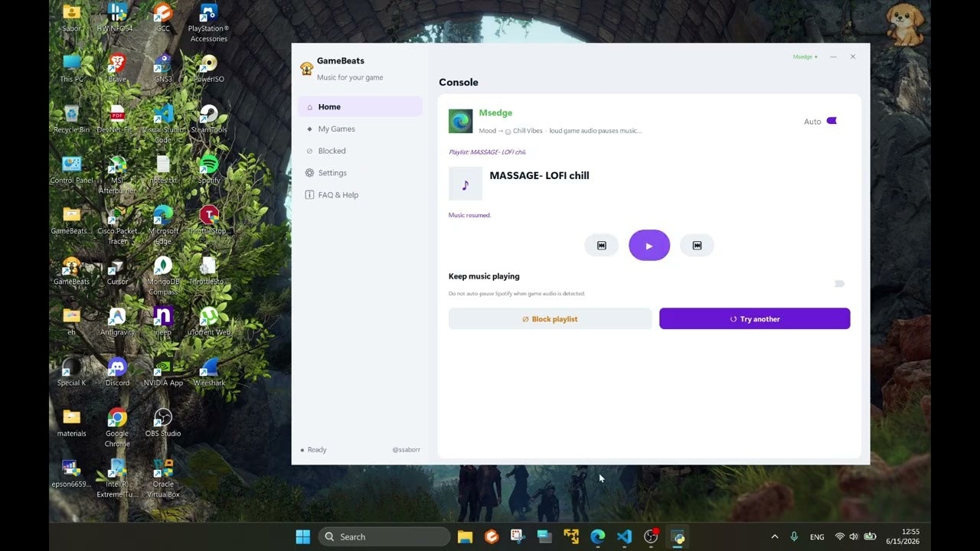The image size is (980, 551).
Task: Click the Google Chrome desktop shortcut
Action: pyautogui.click(x=117, y=428)
